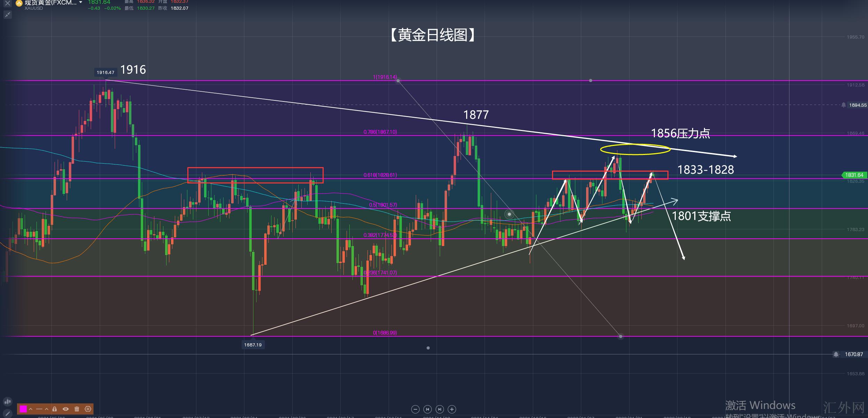This screenshot has width=868, height=418.
Task: Expand the line style chevron
Action: [47, 409]
